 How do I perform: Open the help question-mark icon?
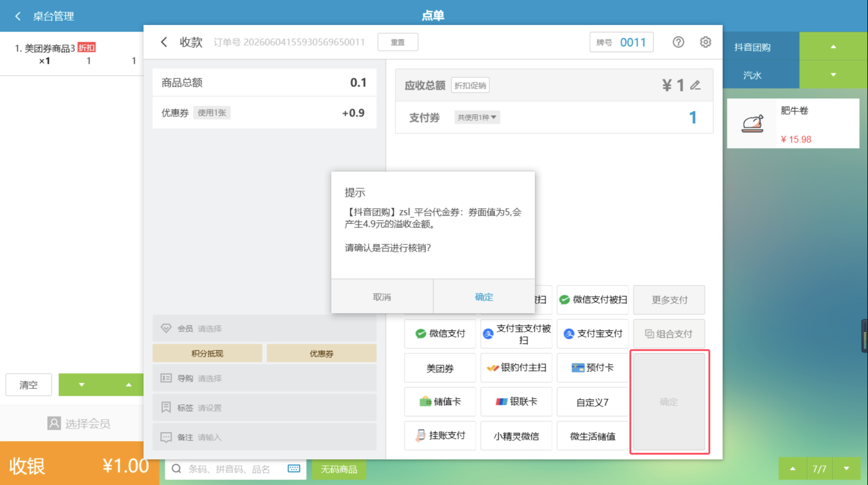[678, 42]
